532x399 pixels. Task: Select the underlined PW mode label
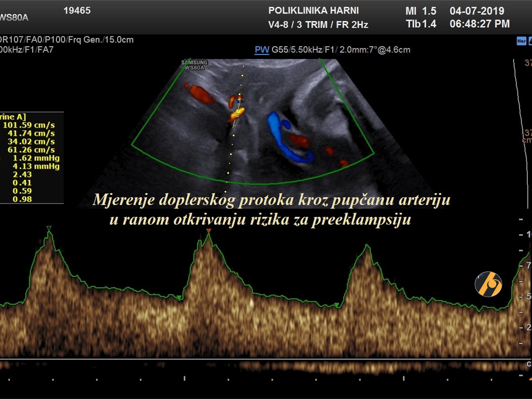pos(262,50)
